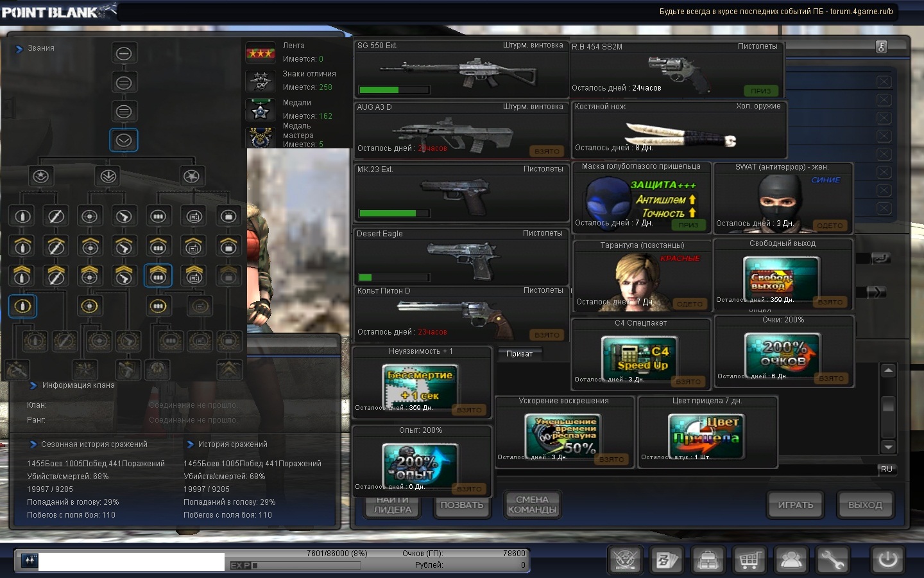924x578 pixels.
Task: Toggle the last X box in player list
Action: pyautogui.click(x=884, y=208)
